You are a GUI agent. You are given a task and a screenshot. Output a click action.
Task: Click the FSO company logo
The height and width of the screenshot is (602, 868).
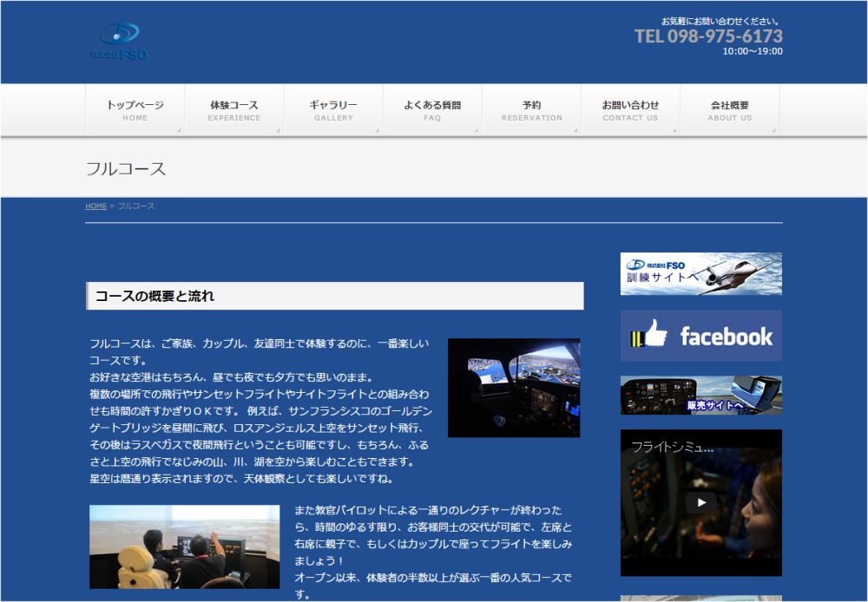click(120, 42)
